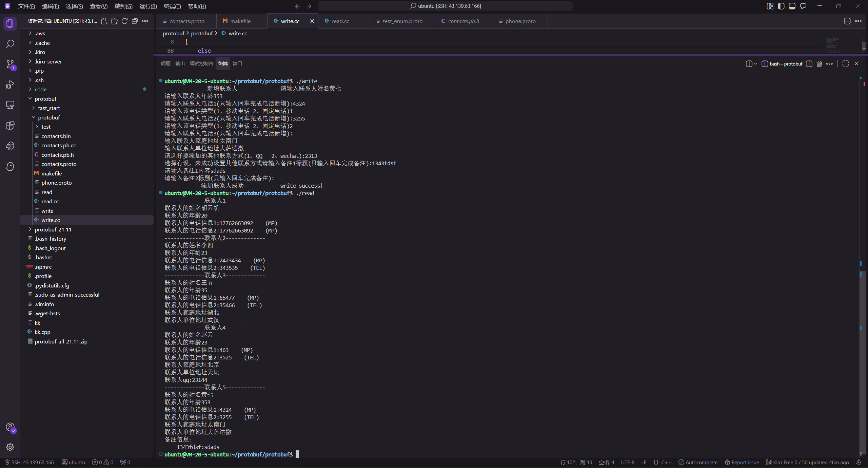Kill terminal with the trash icon
The image size is (868, 468).
tap(819, 64)
